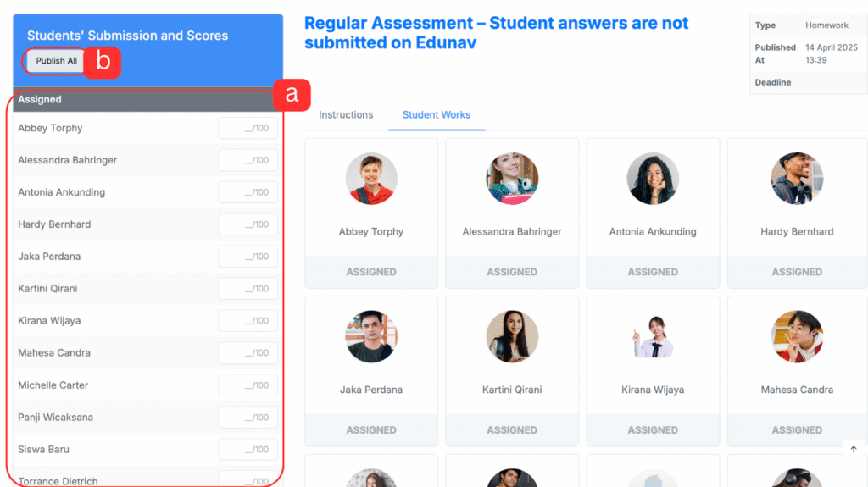Click Michelle Carter's score input box
868x487 pixels.
click(248, 385)
